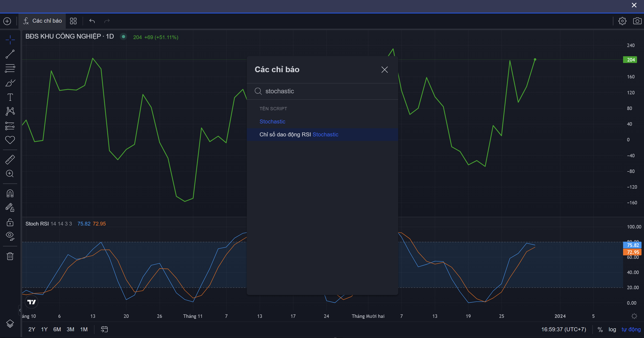Click the trash remove drawings icon

point(10,256)
